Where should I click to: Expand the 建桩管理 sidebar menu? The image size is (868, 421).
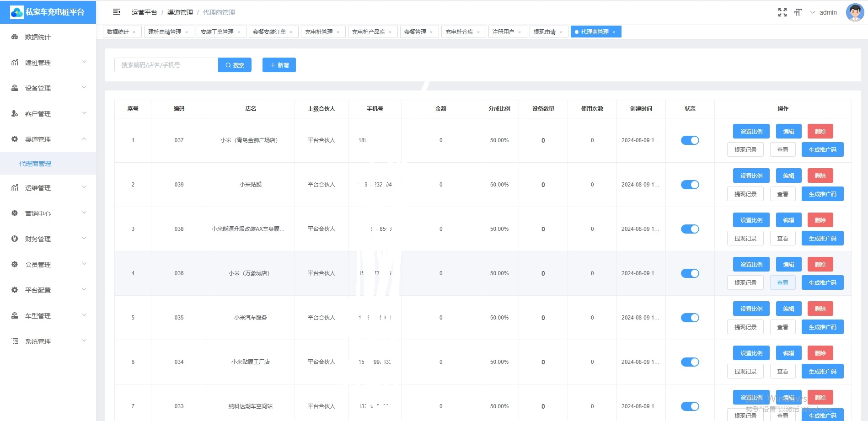pos(84,62)
